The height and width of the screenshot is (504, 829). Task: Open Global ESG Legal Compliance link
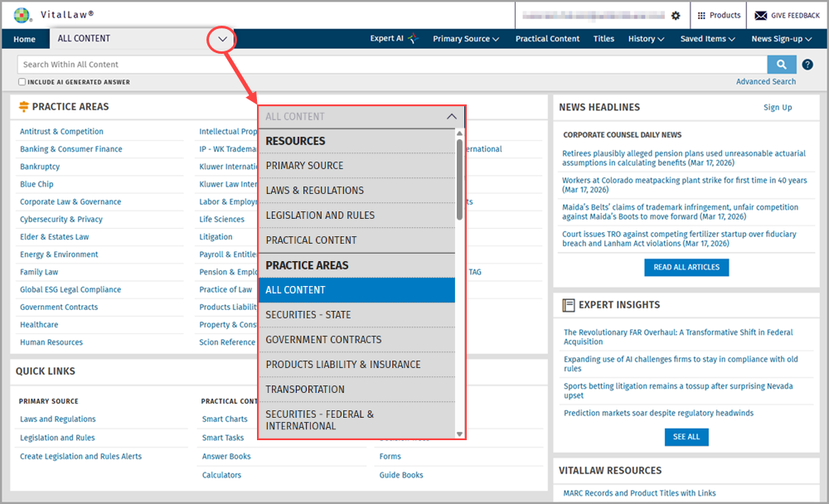coord(70,289)
